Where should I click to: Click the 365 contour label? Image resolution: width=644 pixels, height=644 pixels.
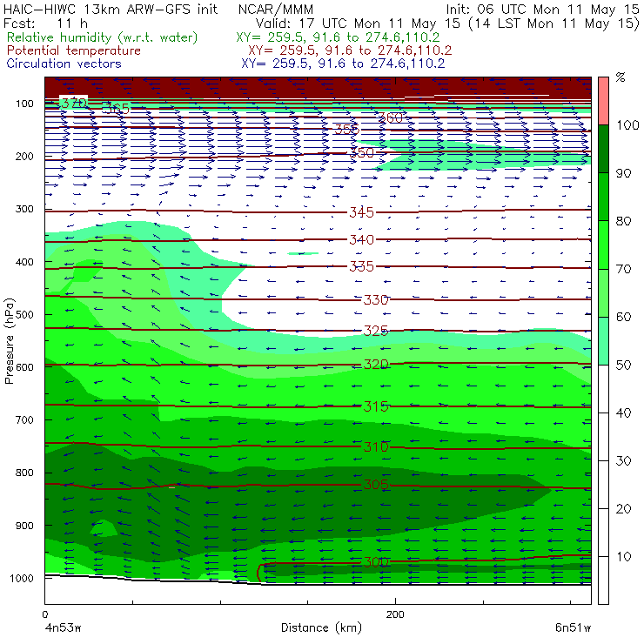tap(117, 110)
